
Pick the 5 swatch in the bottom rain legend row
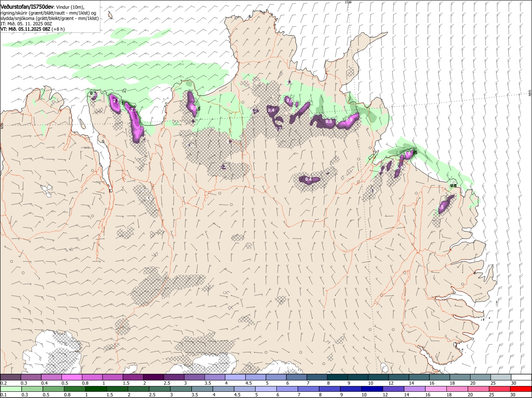click(266, 389)
